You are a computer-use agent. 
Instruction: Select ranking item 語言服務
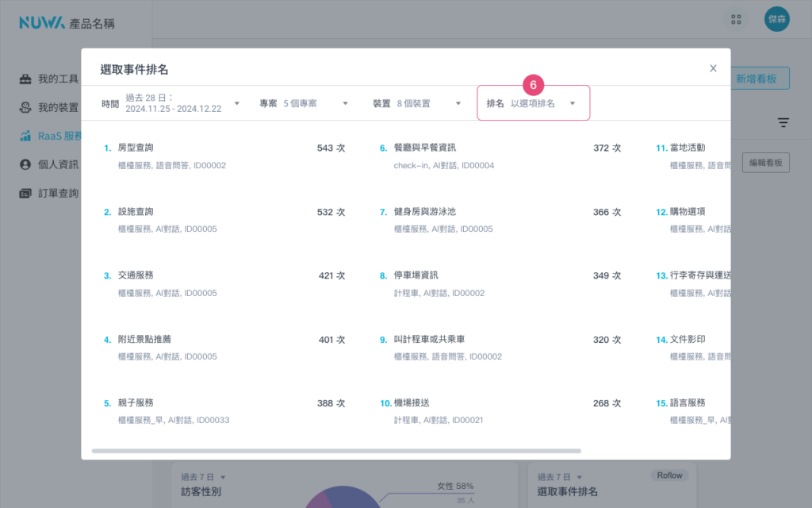[x=688, y=402]
